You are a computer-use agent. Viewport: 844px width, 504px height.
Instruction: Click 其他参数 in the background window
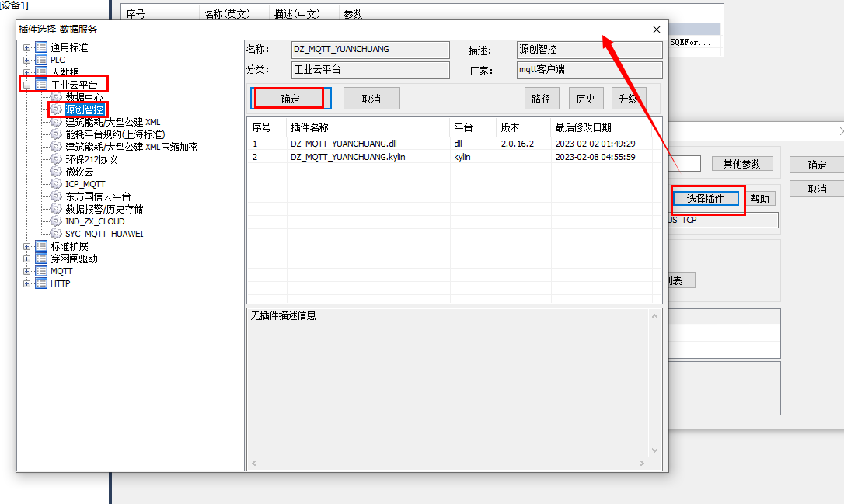(x=742, y=164)
